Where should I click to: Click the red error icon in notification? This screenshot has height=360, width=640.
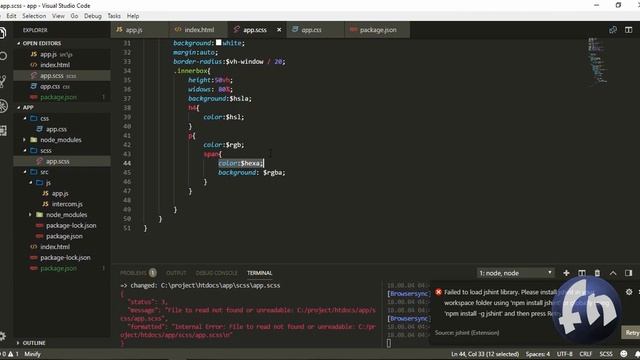438,292
